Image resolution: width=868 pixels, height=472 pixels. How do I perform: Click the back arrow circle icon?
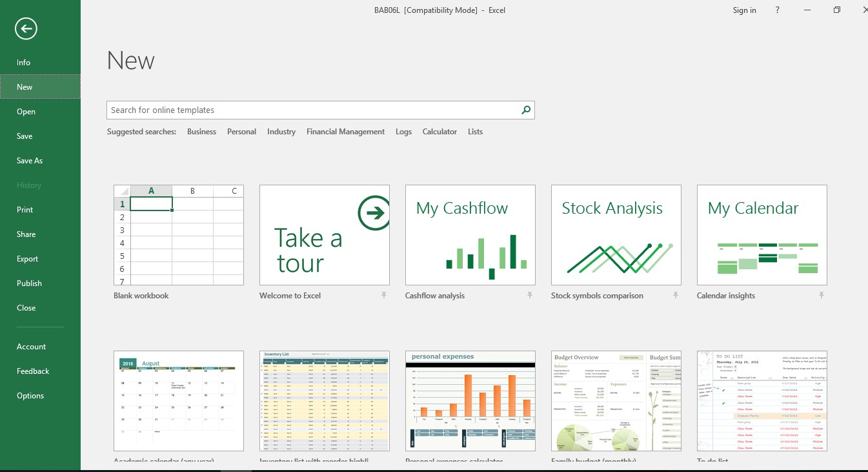tap(26, 28)
